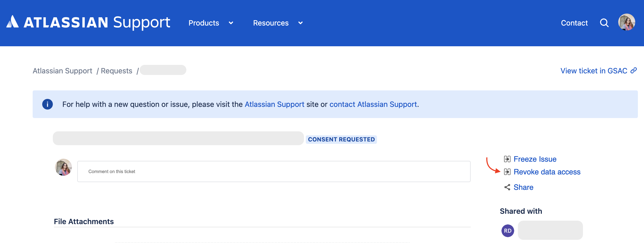Navigate to Requests breadcrumb
The image size is (644, 243).
pyautogui.click(x=117, y=71)
